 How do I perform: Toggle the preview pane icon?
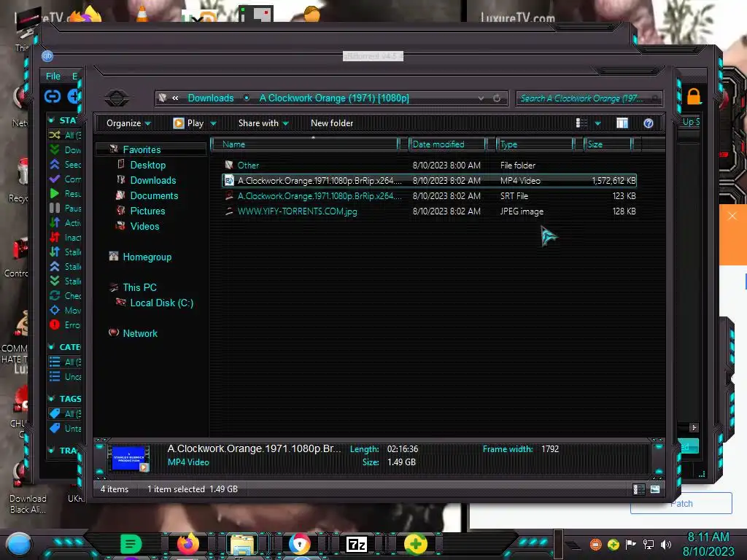pyautogui.click(x=622, y=123)
